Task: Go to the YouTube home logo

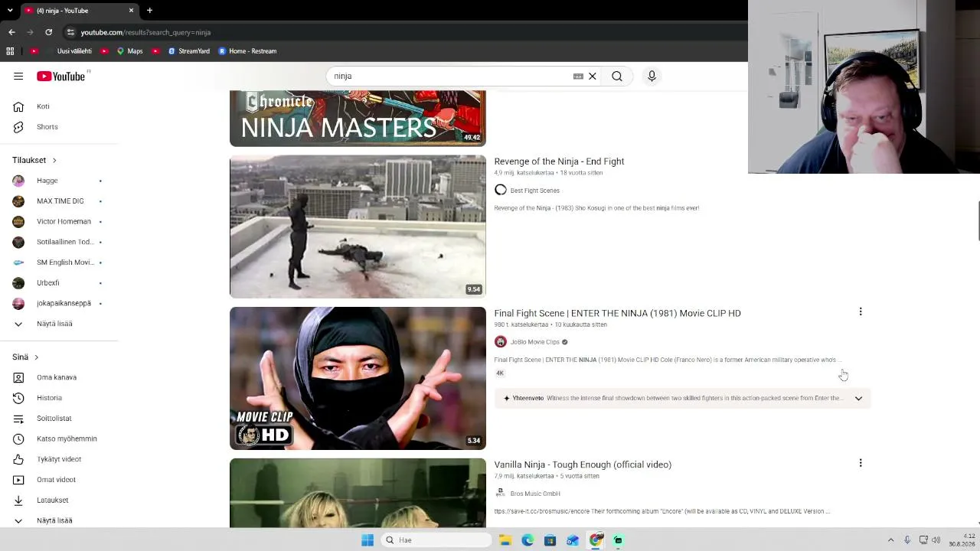Action: point(60,76)
